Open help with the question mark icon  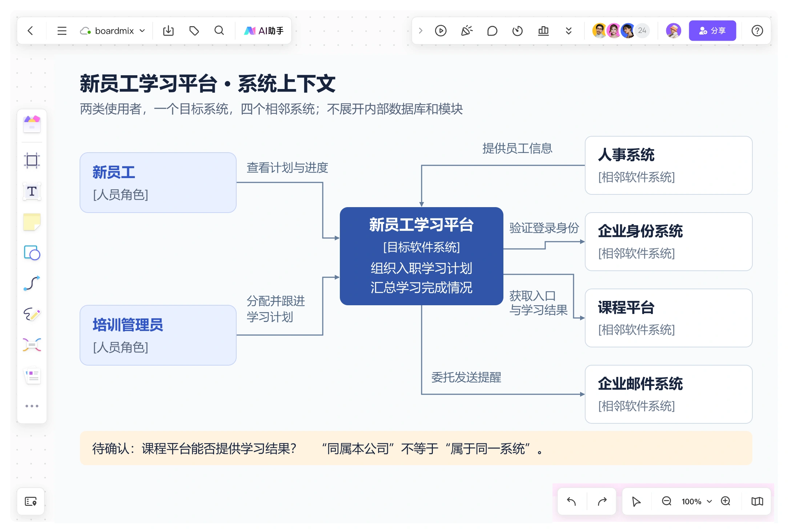point(757,31)
